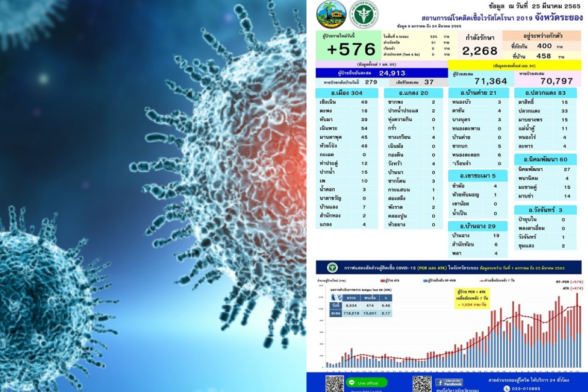Select the QR code beside Line official
Viewport: 588px width, 392px height.
[x=334, y=383]
